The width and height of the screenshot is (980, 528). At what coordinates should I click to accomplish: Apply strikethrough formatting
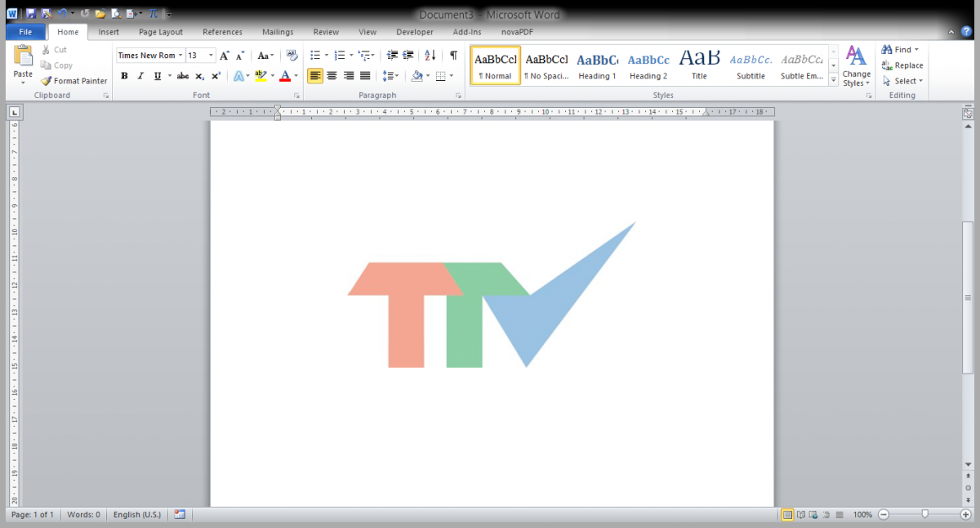click(183, 76)
